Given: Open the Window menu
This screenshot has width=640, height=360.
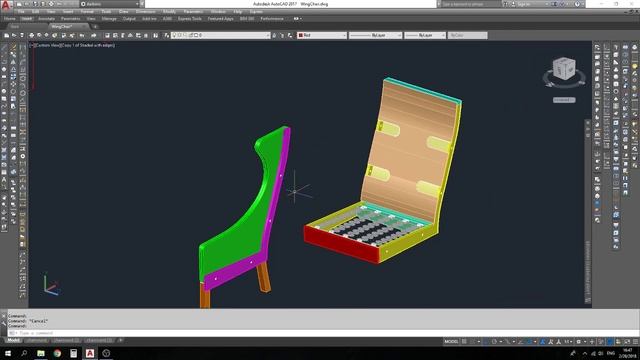Looking at the screenshot, I should [x=218, y=12].
